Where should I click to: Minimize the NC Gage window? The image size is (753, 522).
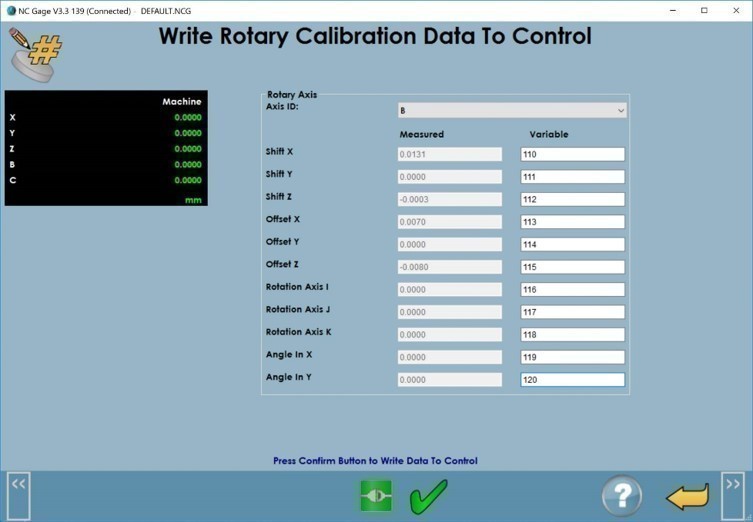pyautogui.click(x=673, y=11)
